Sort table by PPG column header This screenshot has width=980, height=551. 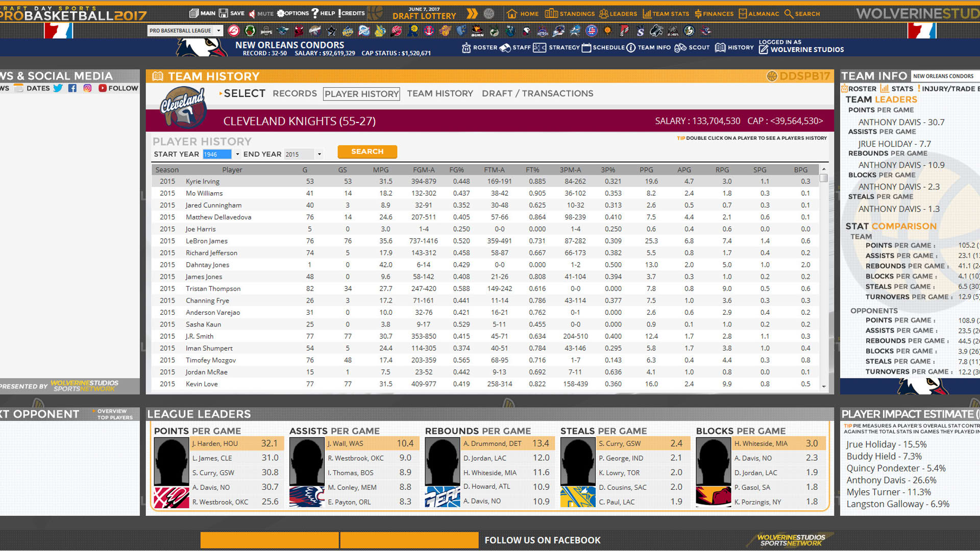point(646,170)
